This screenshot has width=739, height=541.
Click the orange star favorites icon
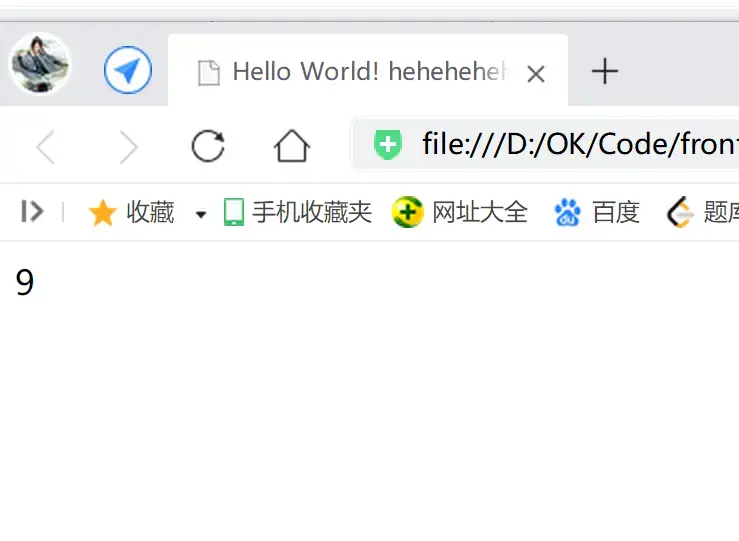pyautogui.click(x=102, y=213)
